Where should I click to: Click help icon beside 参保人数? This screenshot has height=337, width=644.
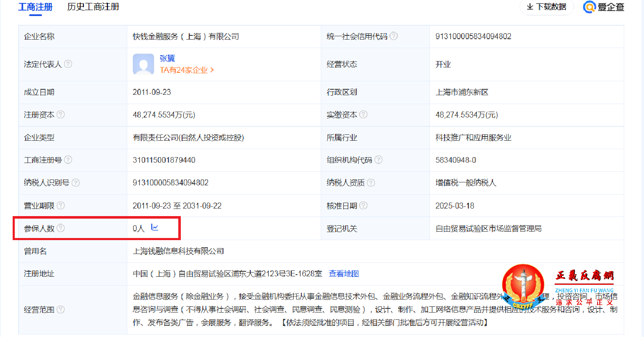click(62, 227)
